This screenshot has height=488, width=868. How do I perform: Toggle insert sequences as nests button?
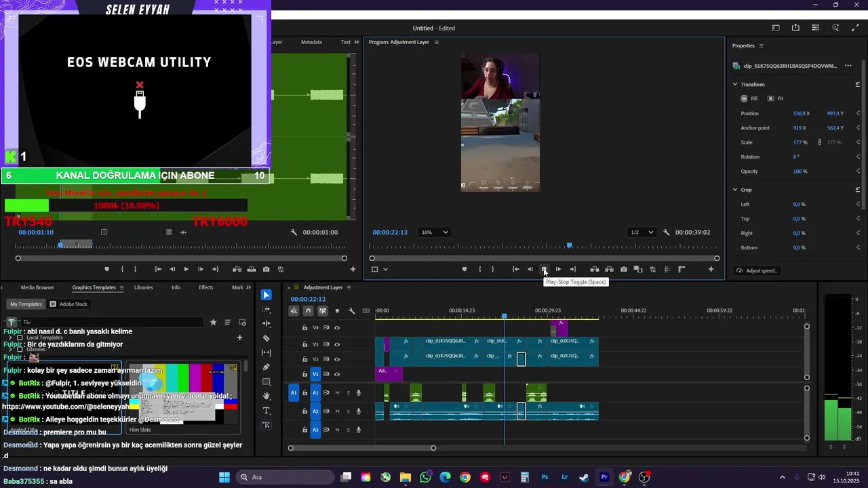click(x=294, y=311)
